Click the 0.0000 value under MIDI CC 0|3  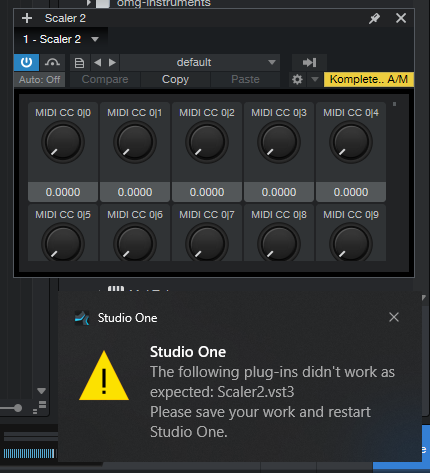point(279,192)
